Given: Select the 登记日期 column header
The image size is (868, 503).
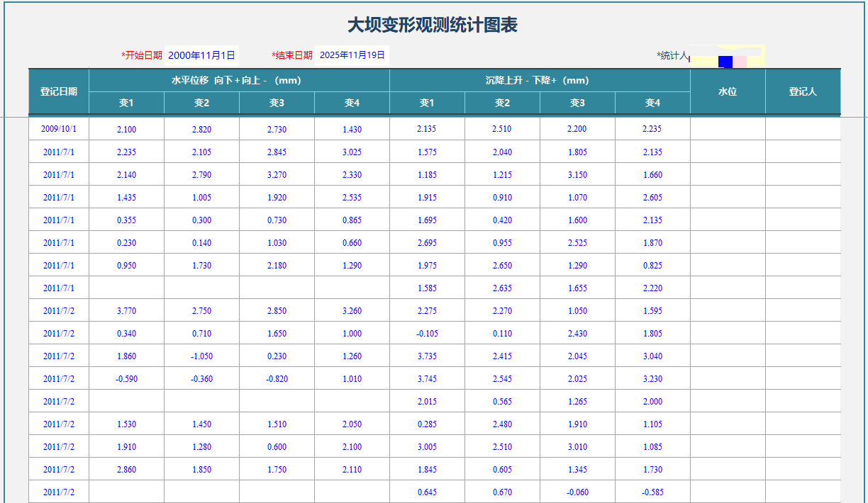Looking at the screenshot, I should pyautogui.click(x=59, y=91).
